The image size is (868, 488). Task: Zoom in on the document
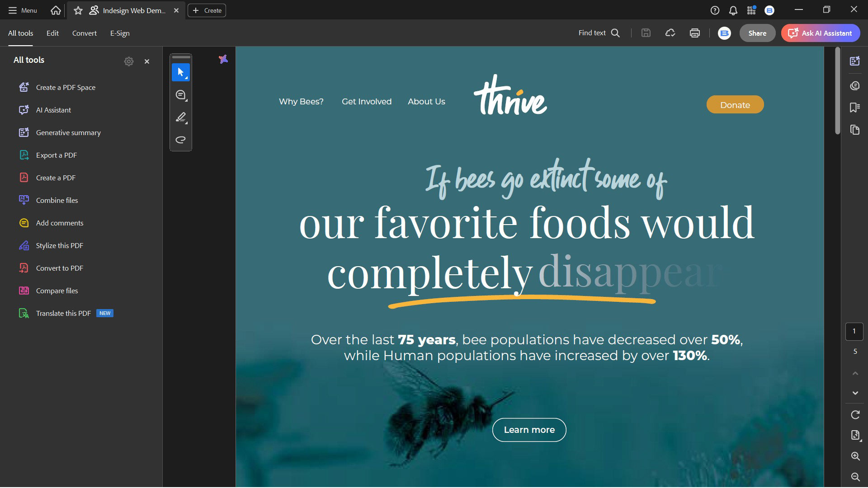[x=855, y=456]
